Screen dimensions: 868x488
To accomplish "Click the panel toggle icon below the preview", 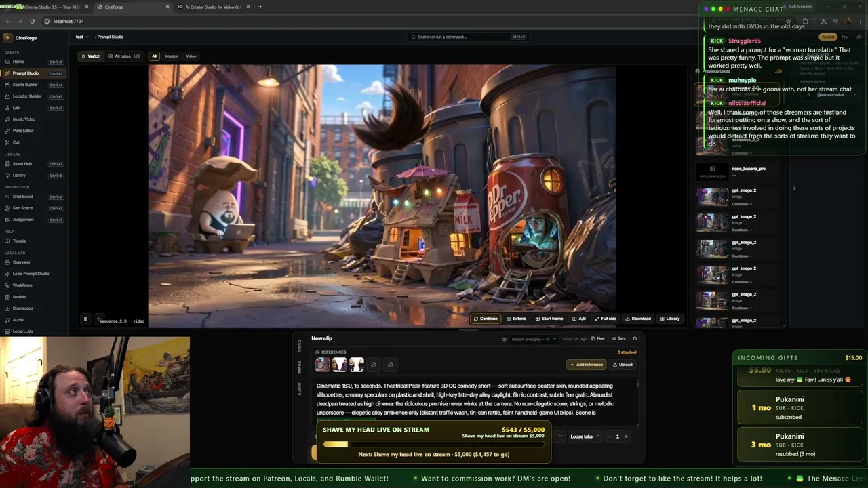I will pyautogui.click(x=85, y=319).
